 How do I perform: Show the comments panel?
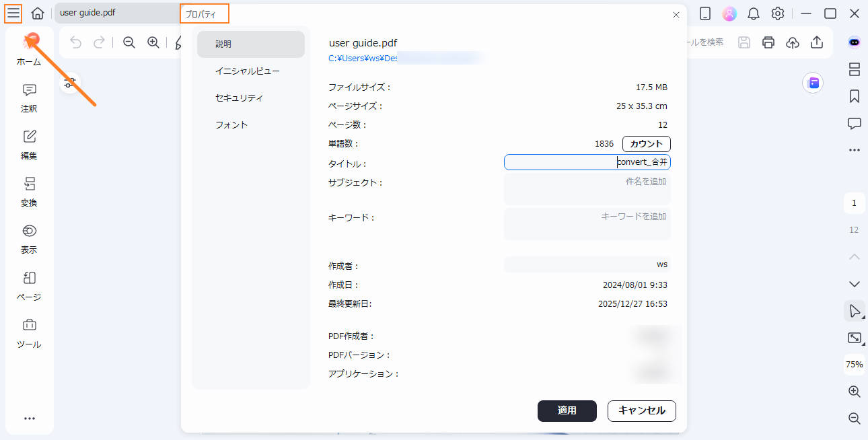855,123
